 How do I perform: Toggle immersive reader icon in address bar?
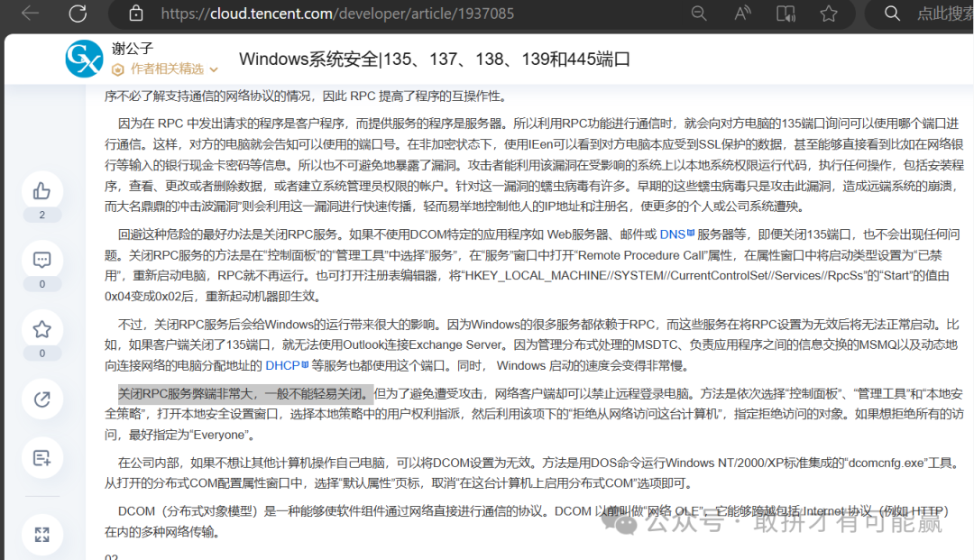786,14
